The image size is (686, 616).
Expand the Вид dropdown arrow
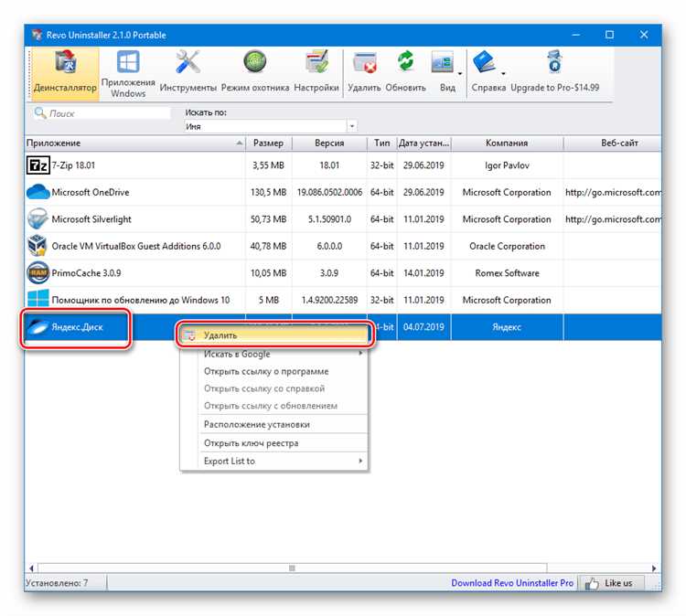pyautogui.click(x=460, y=73)
